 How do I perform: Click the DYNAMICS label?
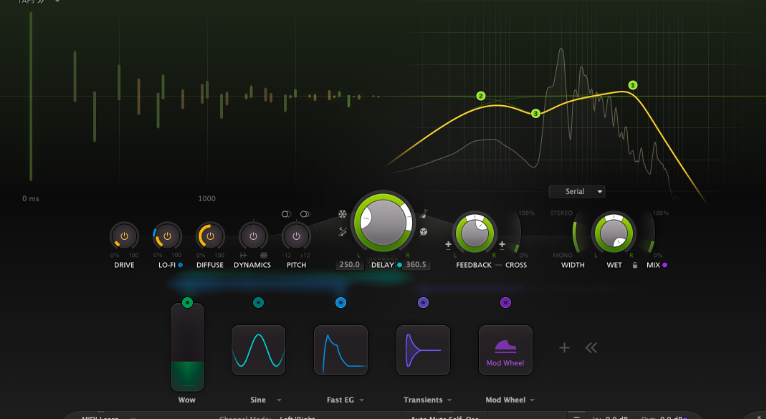(x=252, y=265)
